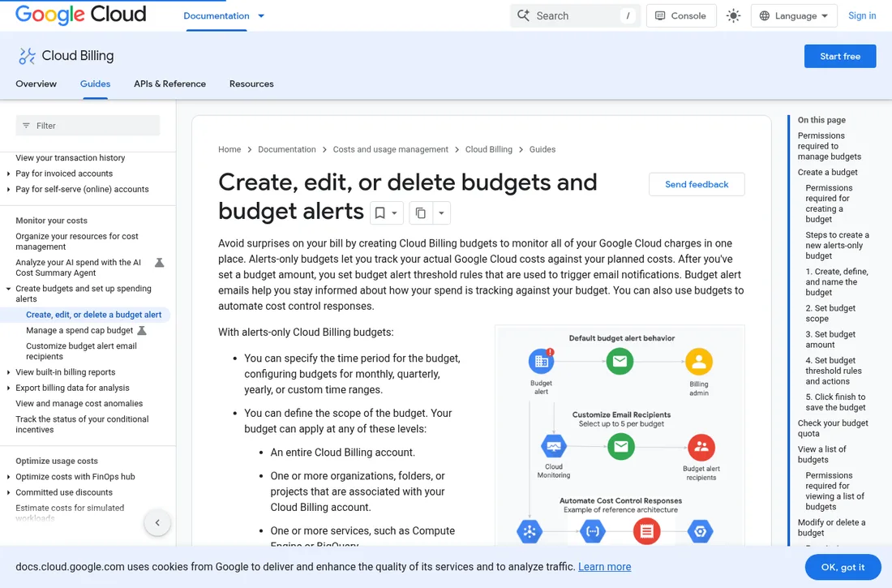Click Costs and usage management breadcrumb
Image resolution: width=892 pixels, height=588 pixels.
tap(390, 150)
